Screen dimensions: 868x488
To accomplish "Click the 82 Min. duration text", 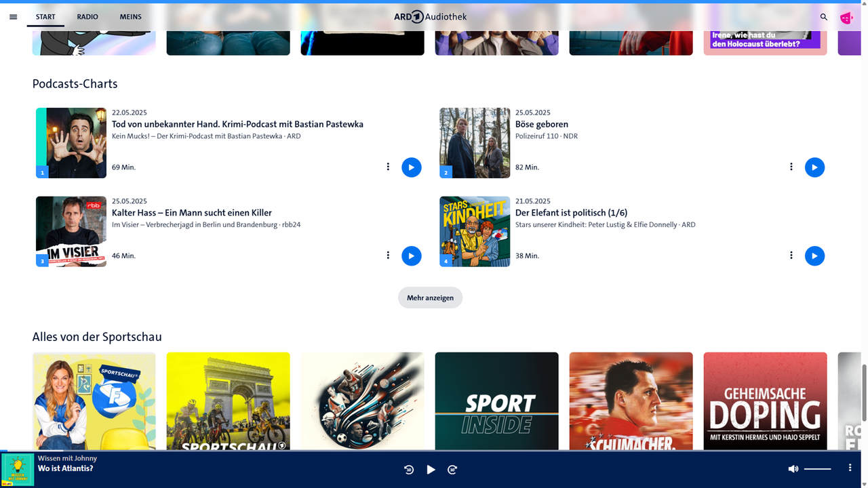I will 527,167.
